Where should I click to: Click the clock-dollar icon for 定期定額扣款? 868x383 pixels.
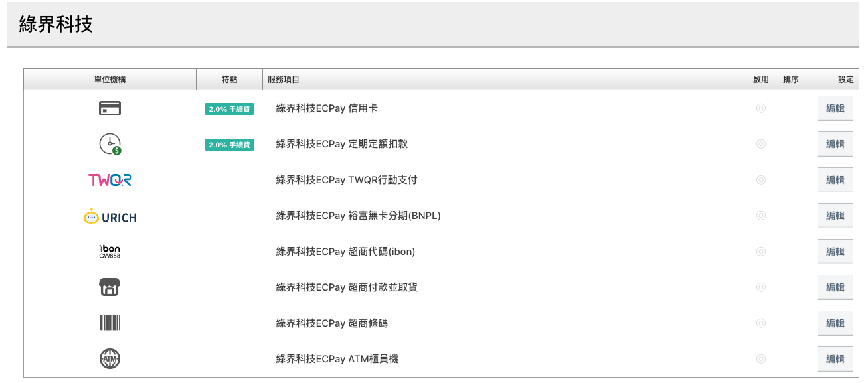click(x=110, y=144)
